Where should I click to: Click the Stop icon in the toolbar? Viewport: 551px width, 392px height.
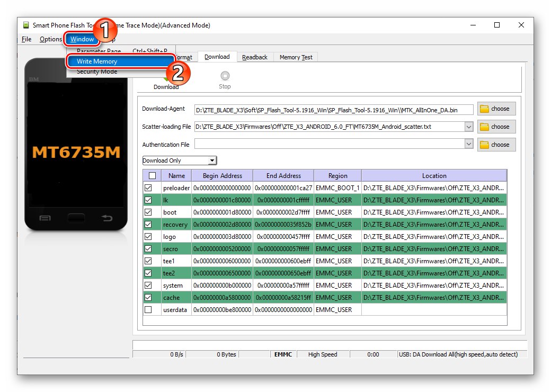(x=225, y=76)
